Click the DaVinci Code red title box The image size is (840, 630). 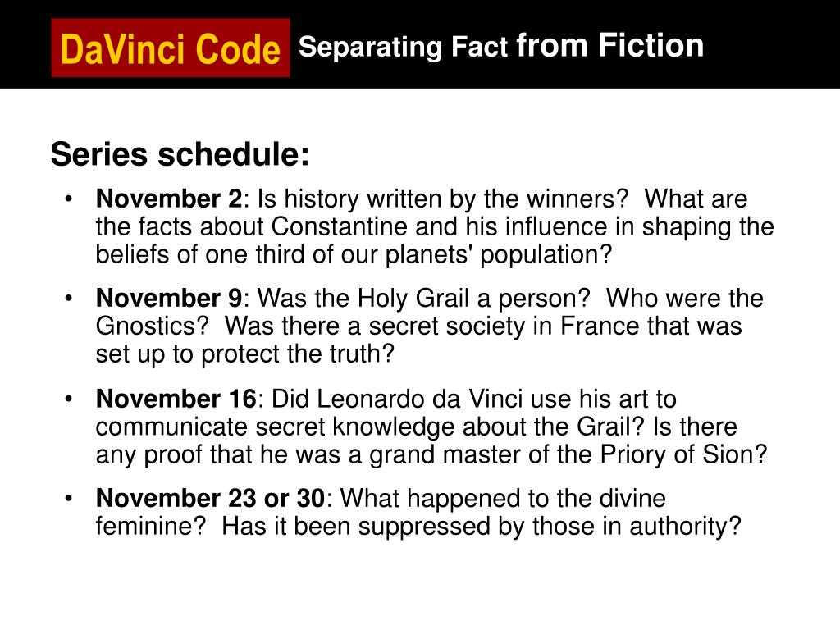(171, 48)
